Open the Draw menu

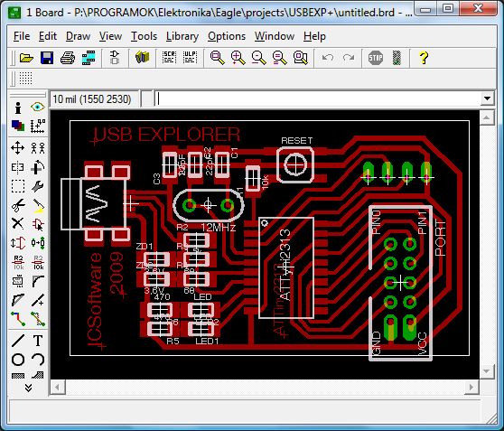click(x=78, y=36)
